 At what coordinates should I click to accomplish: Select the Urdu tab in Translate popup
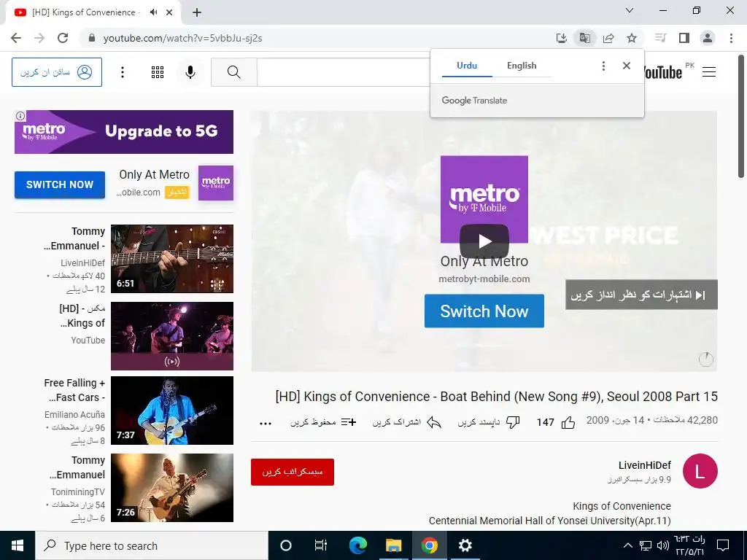pyautogui.click(x=467, y=66)
